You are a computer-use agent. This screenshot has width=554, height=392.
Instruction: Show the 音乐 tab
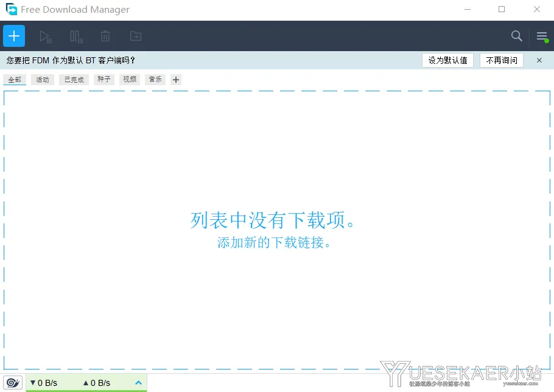[155, 80]
